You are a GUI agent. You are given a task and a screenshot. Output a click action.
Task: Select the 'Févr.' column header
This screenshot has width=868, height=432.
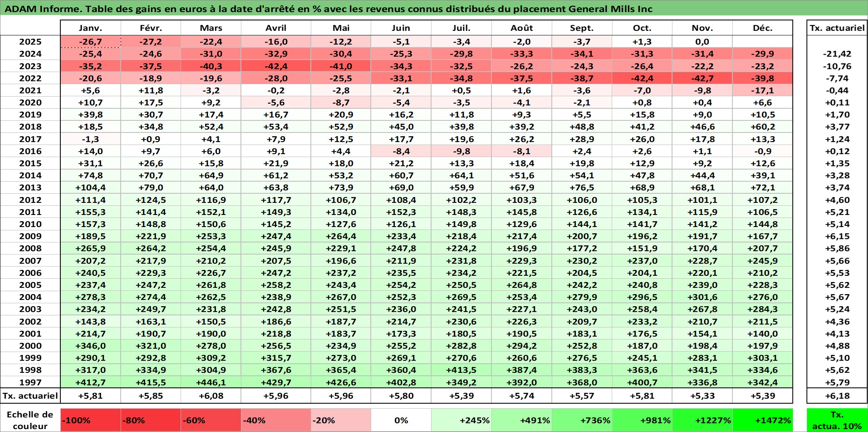[151, 28]
